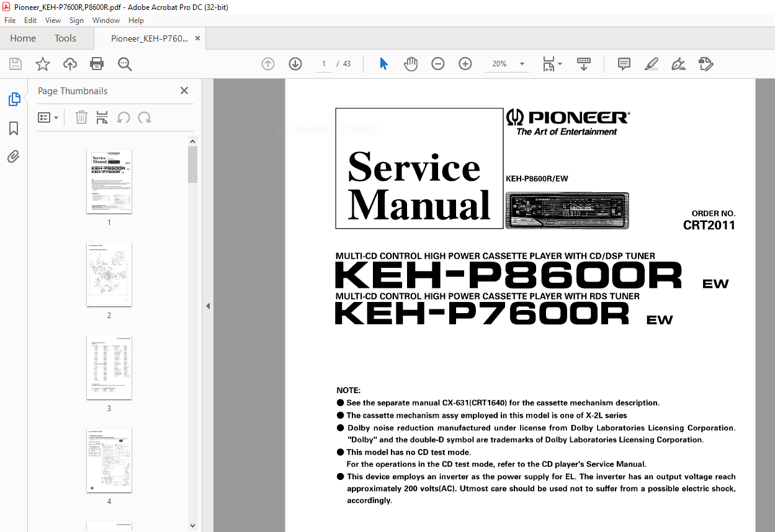The width and height of the screenshot is (775, 532).
Task: Add a sticky note comment
Action: pos(624,64)
